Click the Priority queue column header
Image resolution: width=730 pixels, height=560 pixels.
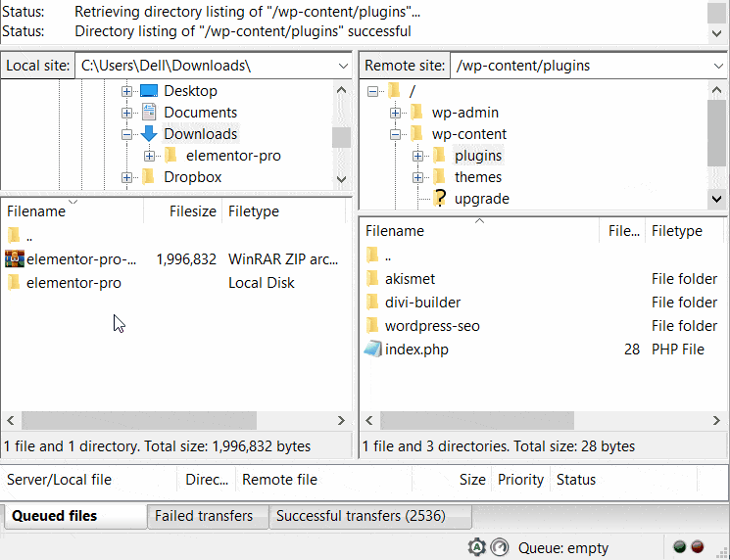pyautogui.click(x=520, y=480)
